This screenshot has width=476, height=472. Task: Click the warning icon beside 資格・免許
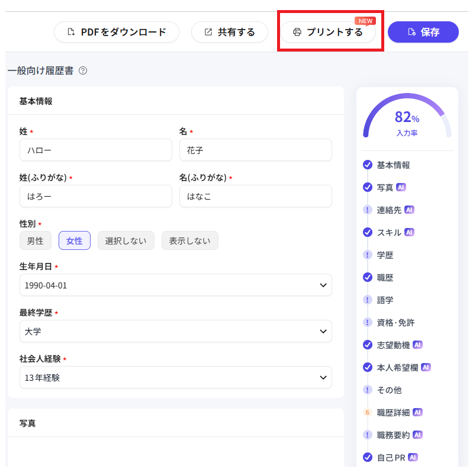pos(367,322)
